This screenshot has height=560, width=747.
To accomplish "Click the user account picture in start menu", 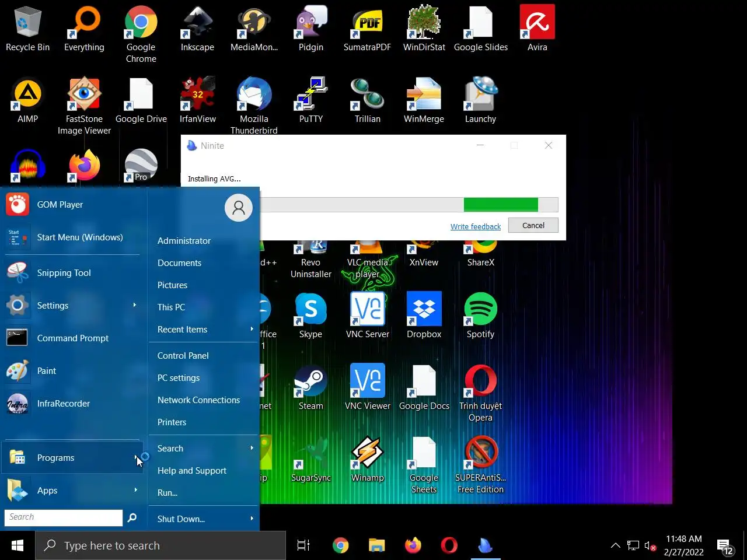I will [x=239, y=208].
